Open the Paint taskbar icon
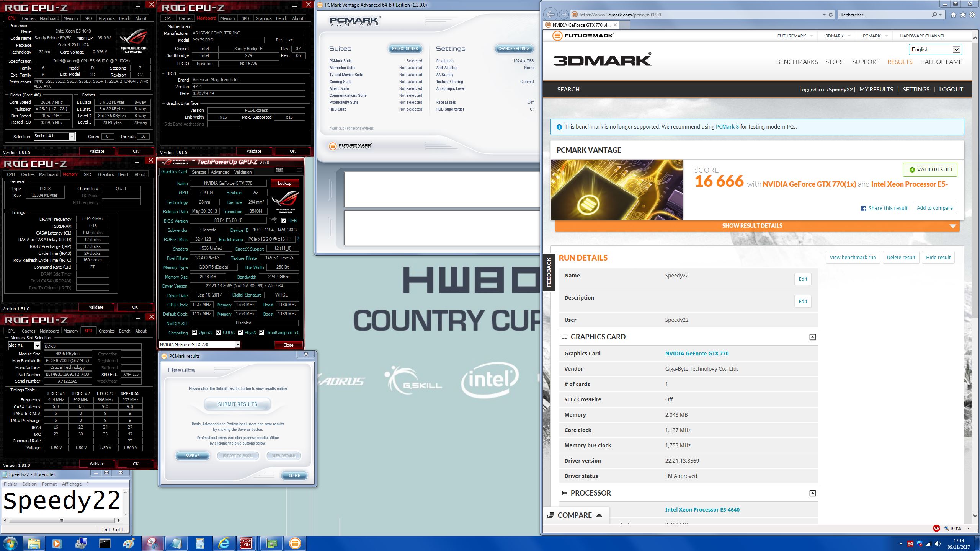Image resolution: width=980 pixels, height=551 pixels. 129,543
